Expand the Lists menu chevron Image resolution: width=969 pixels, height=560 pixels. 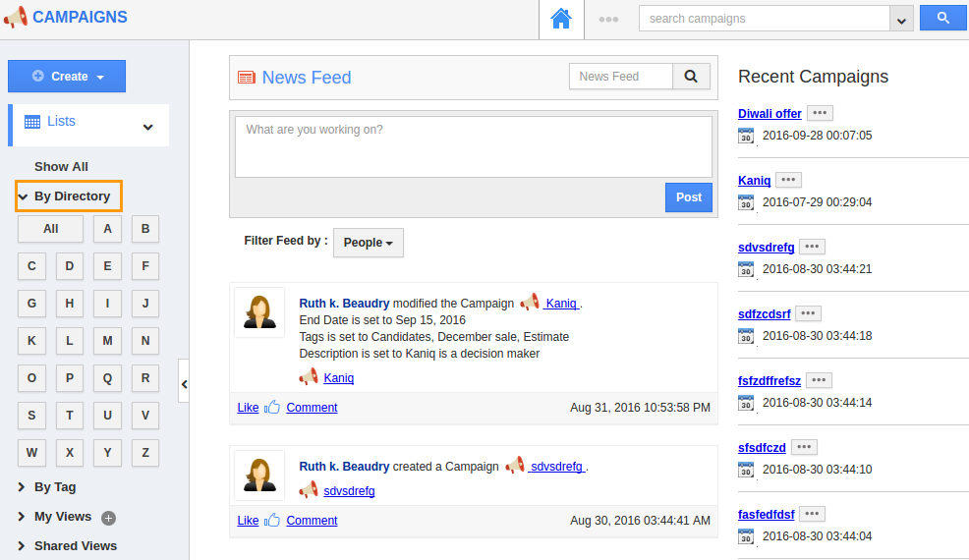point(147,127)
